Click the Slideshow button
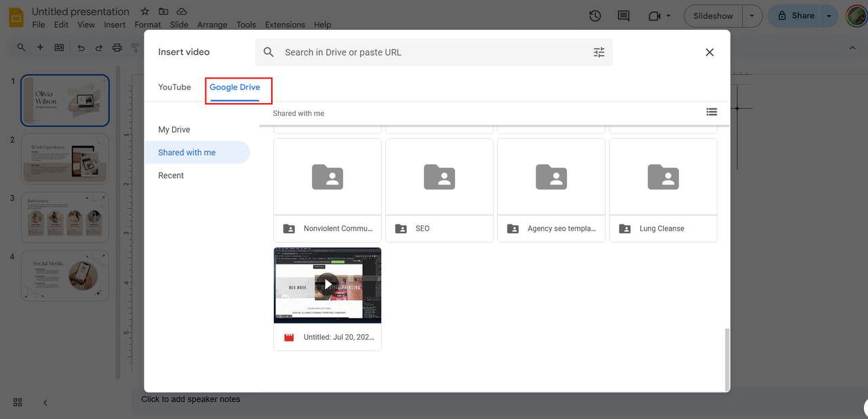 (x=713, y=16)
